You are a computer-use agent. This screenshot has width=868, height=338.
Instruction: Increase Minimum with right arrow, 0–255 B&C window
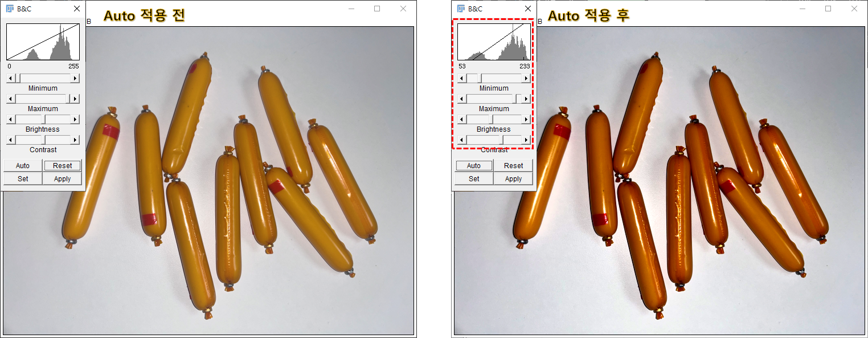(75, 78)
